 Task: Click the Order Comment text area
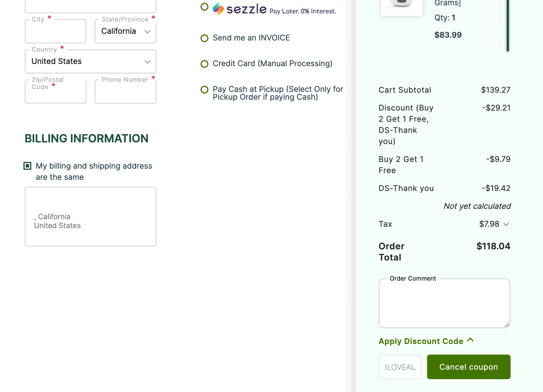[444, 303]
